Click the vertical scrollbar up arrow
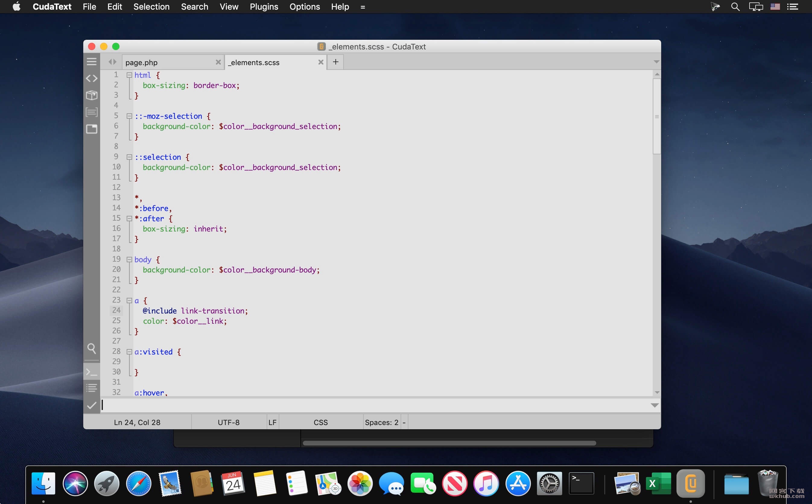Image resolution: width=812 pixels, height=504 pixels. point(657,74)
